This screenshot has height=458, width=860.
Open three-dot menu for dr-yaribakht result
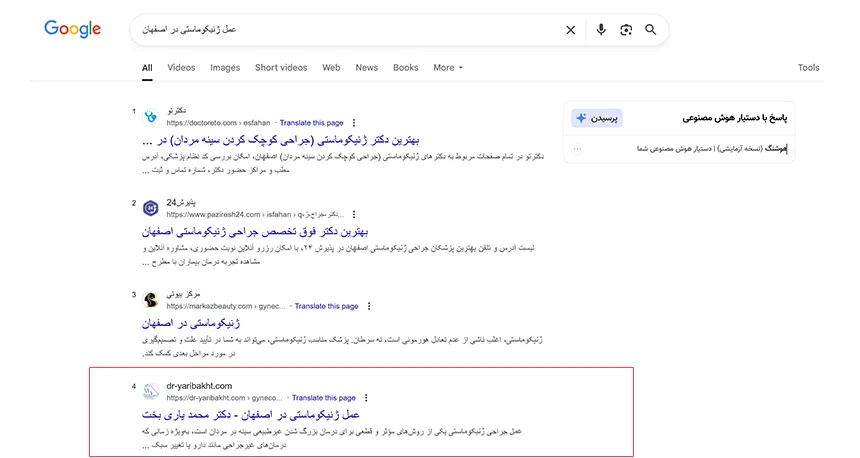pos(366,398)
